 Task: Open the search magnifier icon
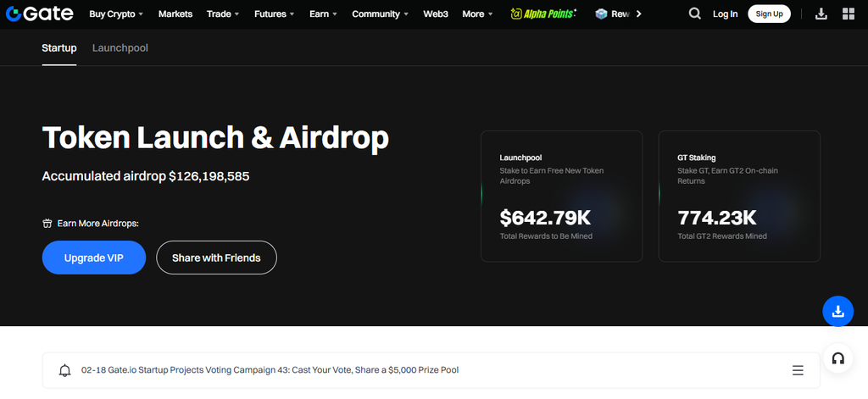[x=695, y=14]
